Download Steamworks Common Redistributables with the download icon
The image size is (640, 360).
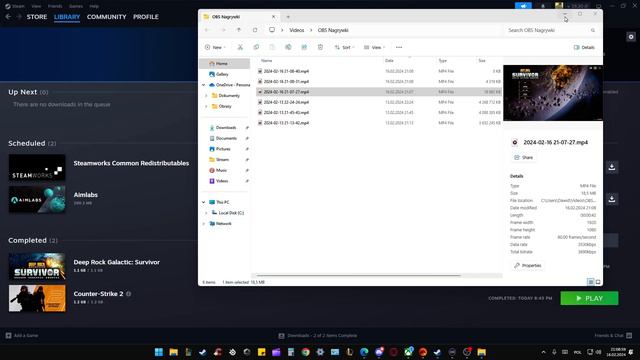tap(611, 167)
